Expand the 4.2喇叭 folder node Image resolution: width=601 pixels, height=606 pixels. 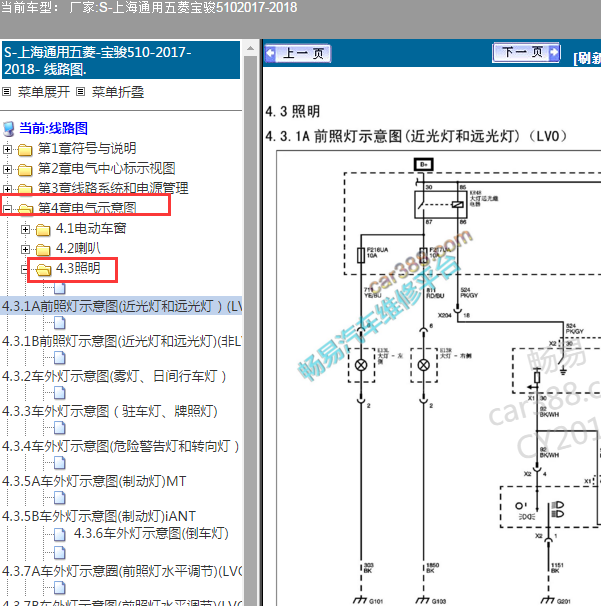tap(26, 249)
